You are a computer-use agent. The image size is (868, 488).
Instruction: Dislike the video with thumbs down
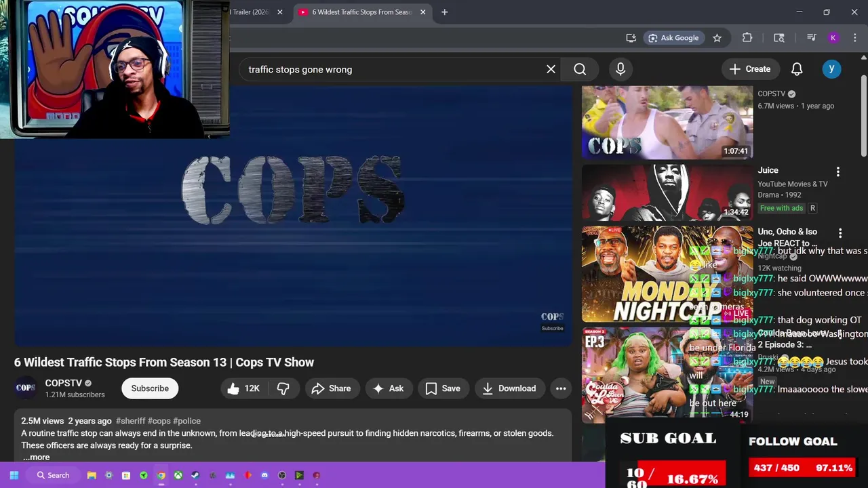coord(283,388)
